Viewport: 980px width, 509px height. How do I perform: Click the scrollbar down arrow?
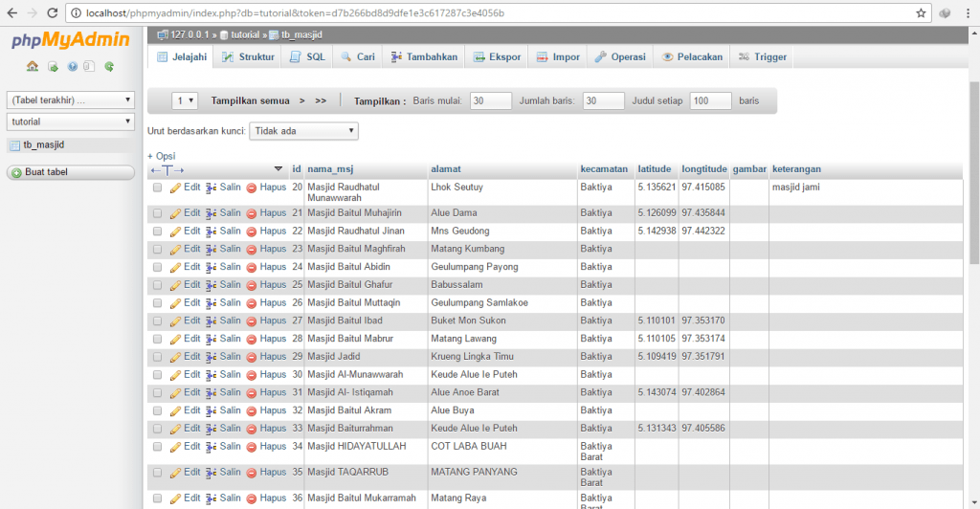click(x=973, y=502)
